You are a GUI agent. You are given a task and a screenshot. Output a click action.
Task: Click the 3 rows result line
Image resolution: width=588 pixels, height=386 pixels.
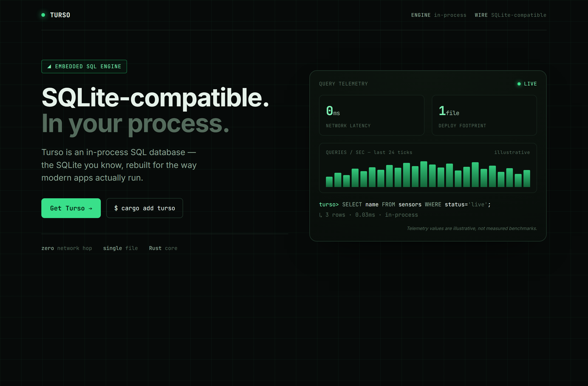(x=369, y=215)
